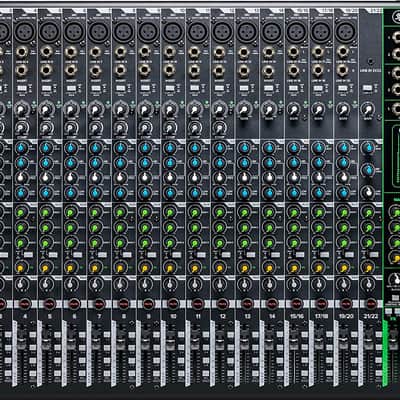This screenshot has height=400, width=400.
Task: Mute channel 7 using the red mute button
Action: coord(99,304)
